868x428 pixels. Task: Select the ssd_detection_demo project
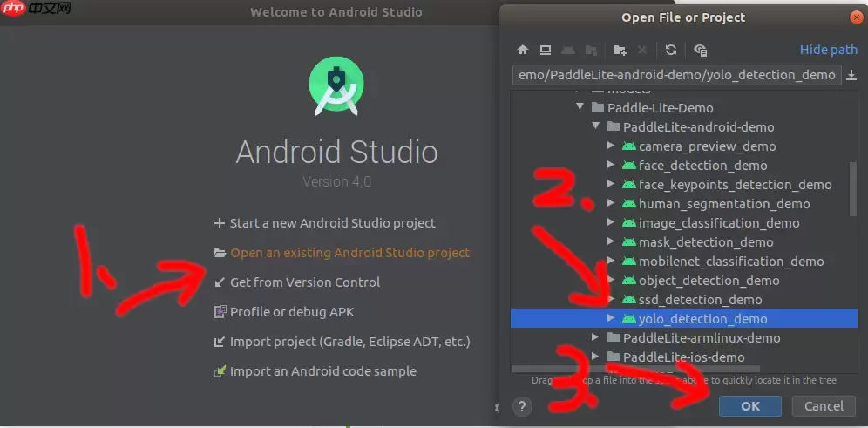(700, 300)
